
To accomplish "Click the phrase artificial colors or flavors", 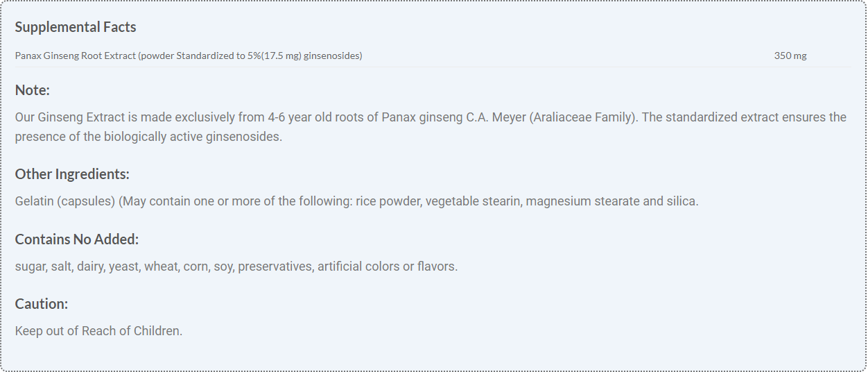I will click(x=387, y=267).
